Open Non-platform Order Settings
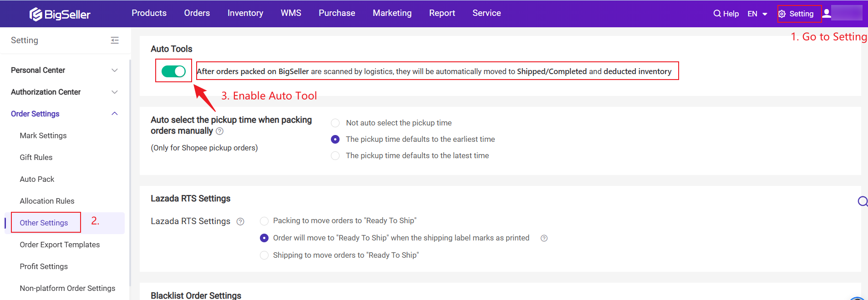Screen dimensions: 868x300 click(x=67, y=288)
